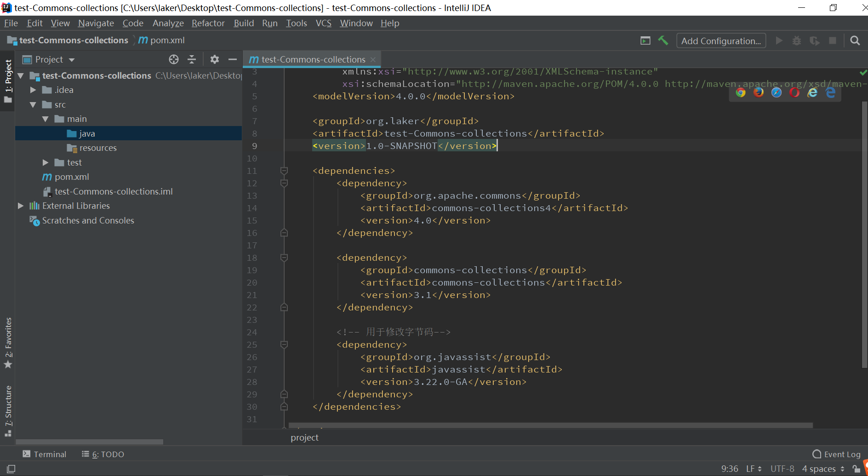This screenshot has width=868, height=476.
Task: Open the LF line separator dropdown
Action: 754,469
